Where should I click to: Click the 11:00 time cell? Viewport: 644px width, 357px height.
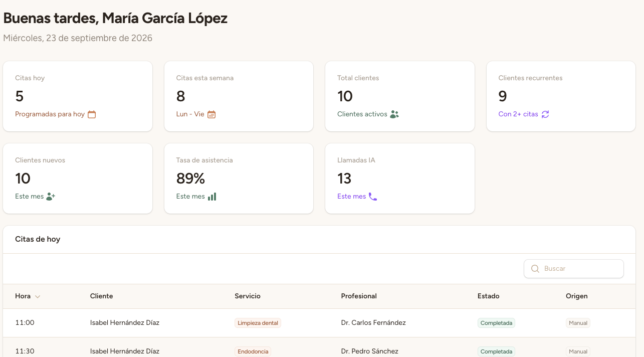[x=25, y=323]
